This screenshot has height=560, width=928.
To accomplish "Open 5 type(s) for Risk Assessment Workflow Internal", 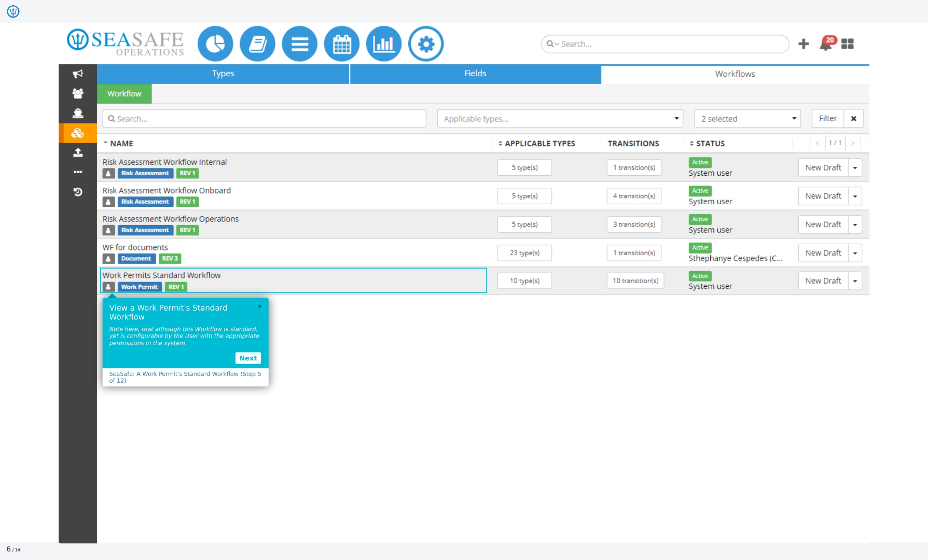I will [524, 167].
